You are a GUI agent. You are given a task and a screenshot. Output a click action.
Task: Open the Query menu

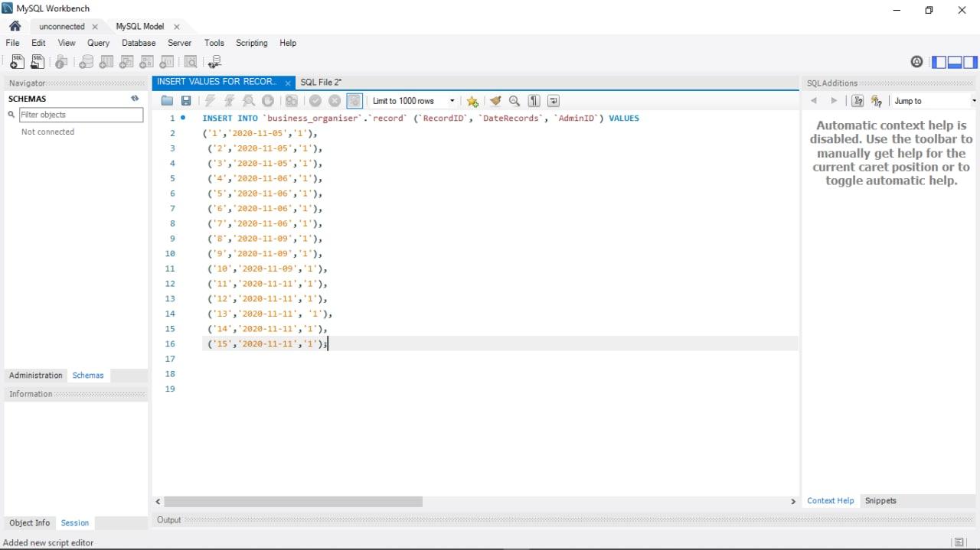(x=97, y=43)
